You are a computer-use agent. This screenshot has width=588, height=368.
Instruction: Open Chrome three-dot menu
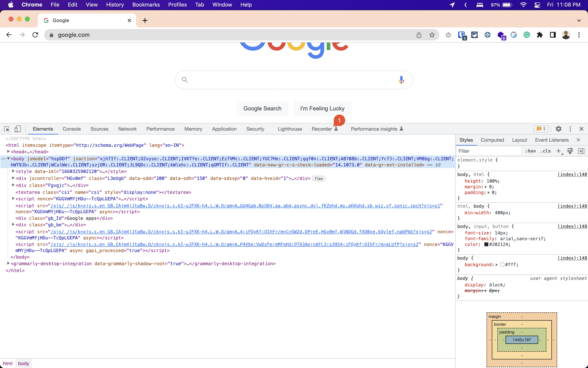coord(579,35)
